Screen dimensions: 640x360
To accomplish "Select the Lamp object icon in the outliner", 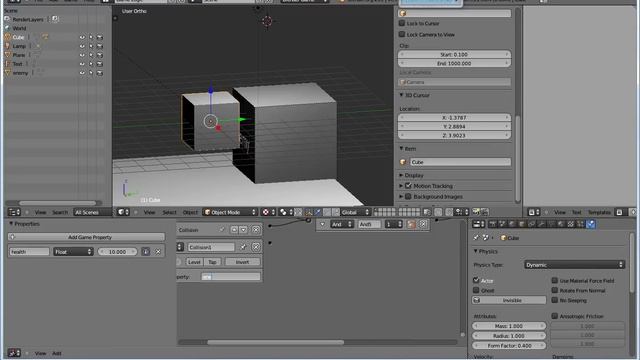I will [x=7, y=46].
